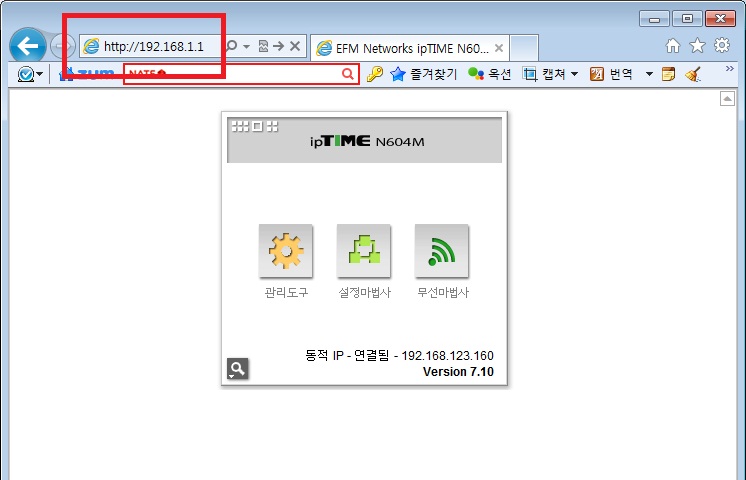Image resolution: width=746 pixels, height=480 pixels.
Task: Expand the address bar search dropdown arrow
Action: (x=246, y=46)
